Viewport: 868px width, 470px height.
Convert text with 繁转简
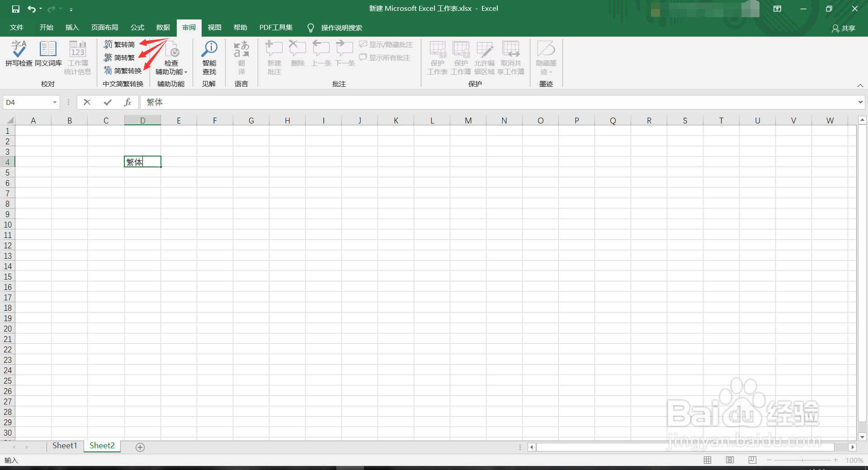(x=119, y=44)
